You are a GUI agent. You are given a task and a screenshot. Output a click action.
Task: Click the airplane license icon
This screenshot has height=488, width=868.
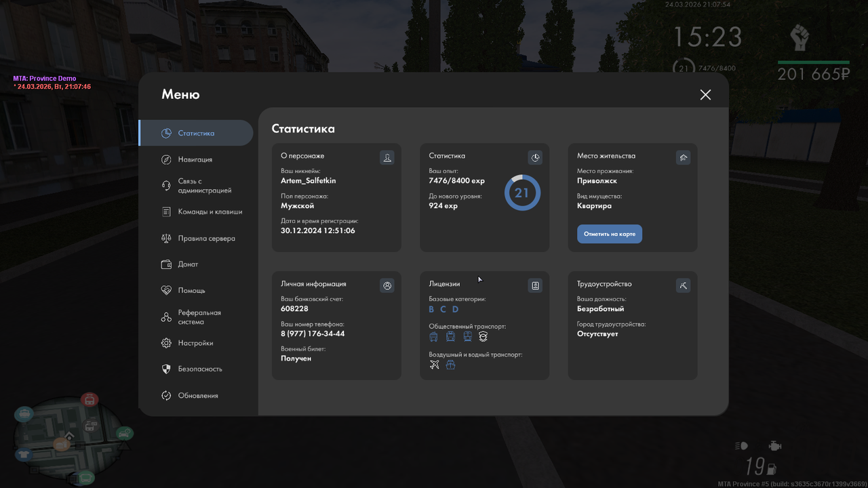(x=435, y=365)
